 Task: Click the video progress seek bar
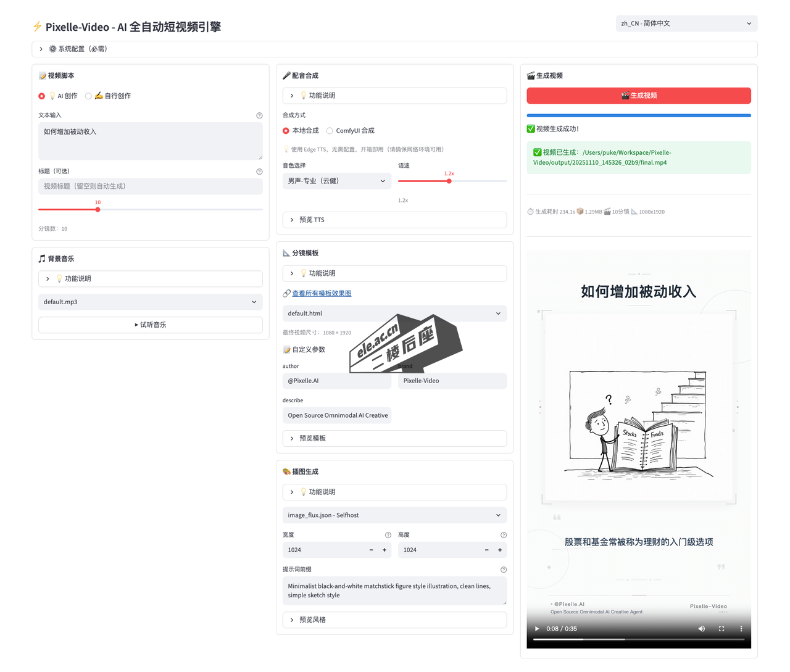coord(639,639)
